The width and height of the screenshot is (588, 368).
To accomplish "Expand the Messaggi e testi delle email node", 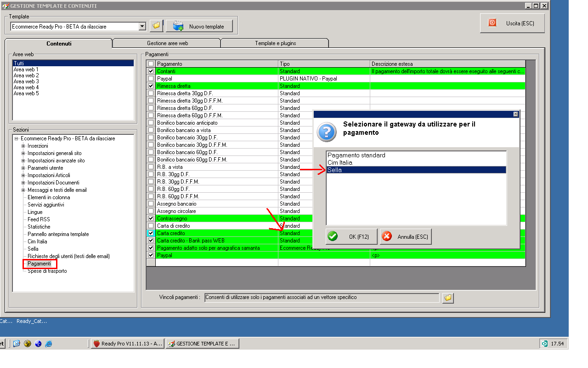I will point(23,190).
